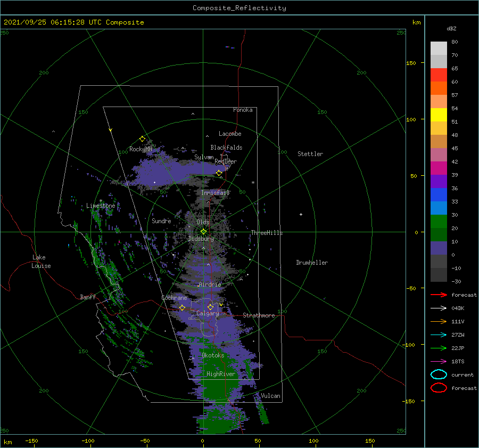Select the dark orange 60 dBZ swatch
This screenshot has height=448, width=479.
(x=439, y=88)
